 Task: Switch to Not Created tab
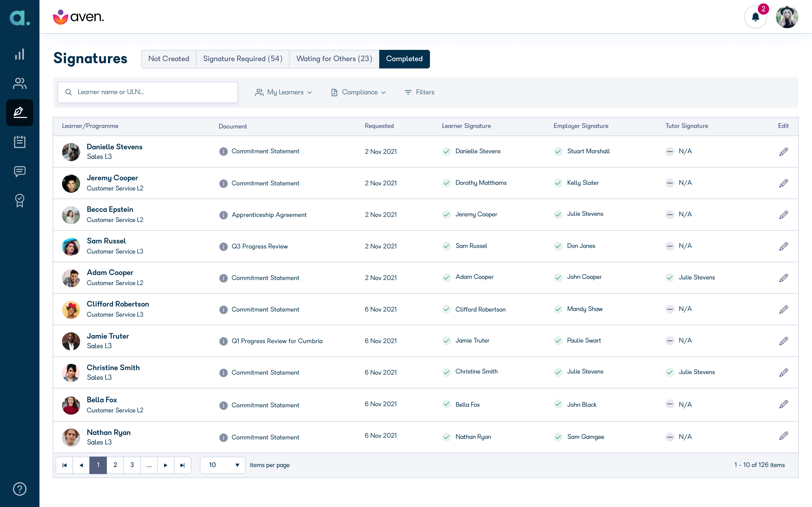tap(169, 59)
